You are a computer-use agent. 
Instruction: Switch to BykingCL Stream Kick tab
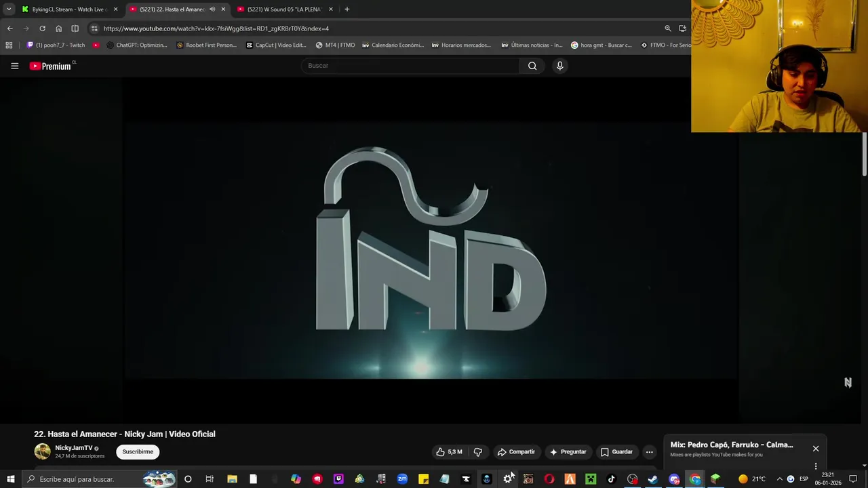click(x=68, y=9)
